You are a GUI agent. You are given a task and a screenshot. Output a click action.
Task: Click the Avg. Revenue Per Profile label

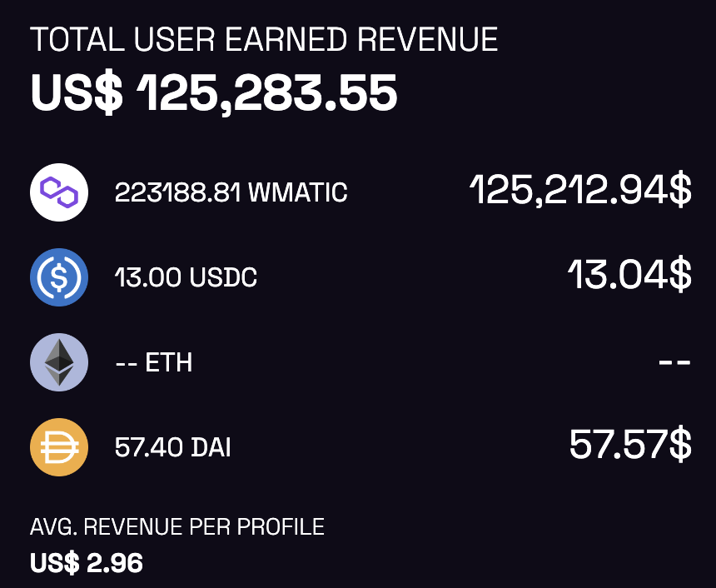(177, 527)
